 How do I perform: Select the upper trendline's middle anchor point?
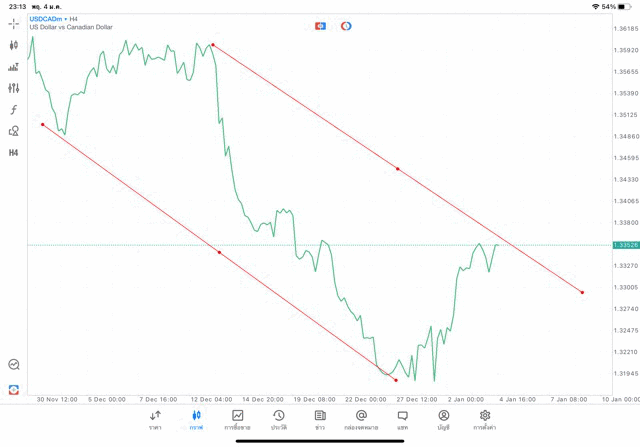pos(398,169)
